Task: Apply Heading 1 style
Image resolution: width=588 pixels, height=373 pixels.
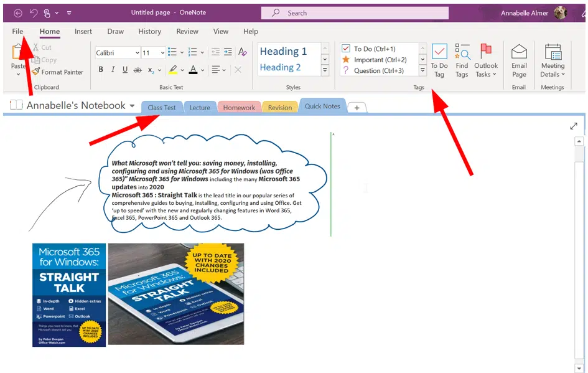Action: pyautogui.click(x=284, y=52)
